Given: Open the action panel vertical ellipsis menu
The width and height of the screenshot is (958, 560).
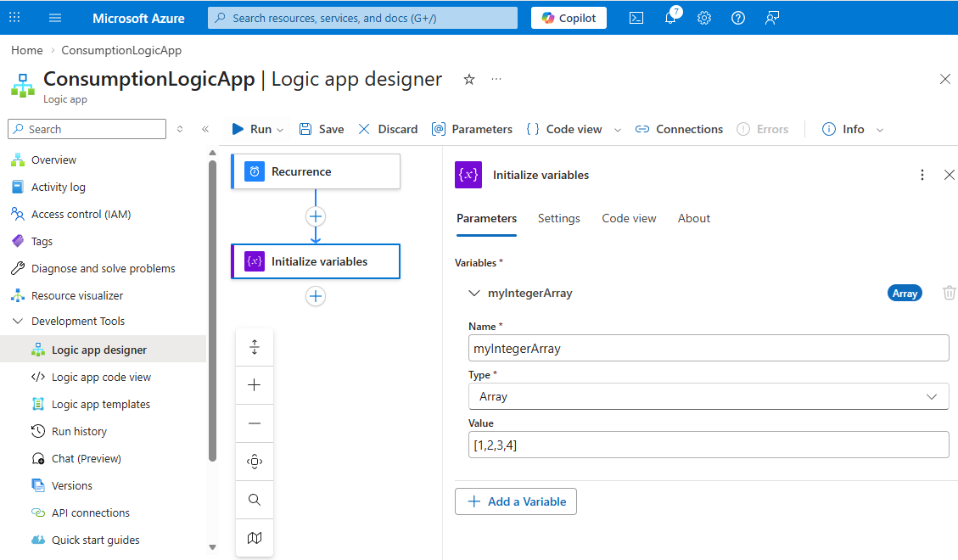Looking at the screenshot, I should [x=922, y=176].
